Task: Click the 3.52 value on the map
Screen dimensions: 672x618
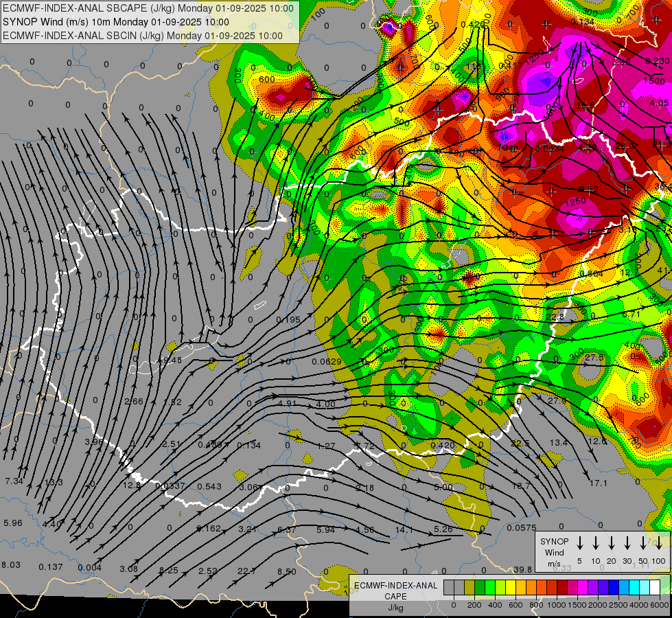Action: click(589, 189)
